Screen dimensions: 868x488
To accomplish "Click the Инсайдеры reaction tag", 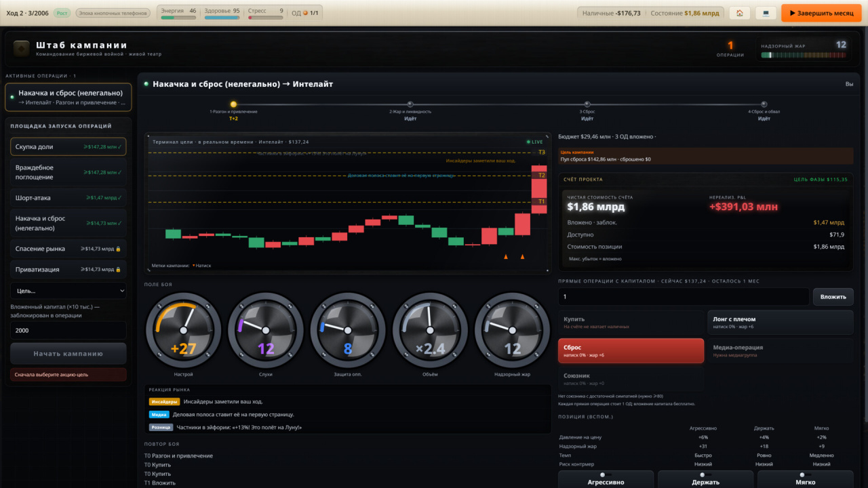I will pyautogui.click(x=164, y=401).
